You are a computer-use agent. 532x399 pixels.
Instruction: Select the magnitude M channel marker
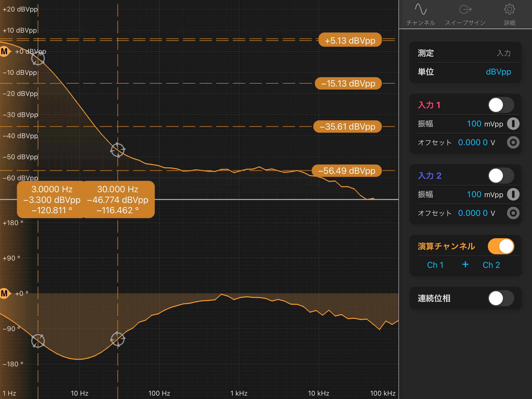5,51
